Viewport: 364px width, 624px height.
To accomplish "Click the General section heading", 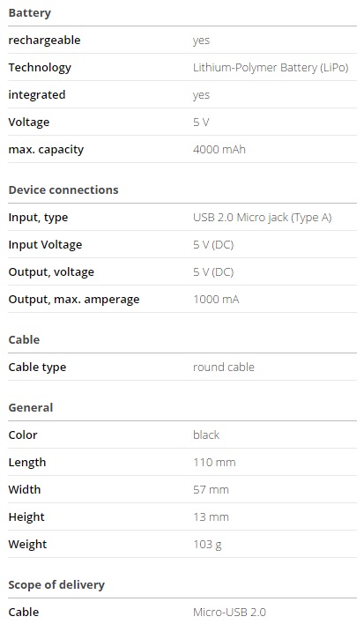I will (x=31, y=407).
